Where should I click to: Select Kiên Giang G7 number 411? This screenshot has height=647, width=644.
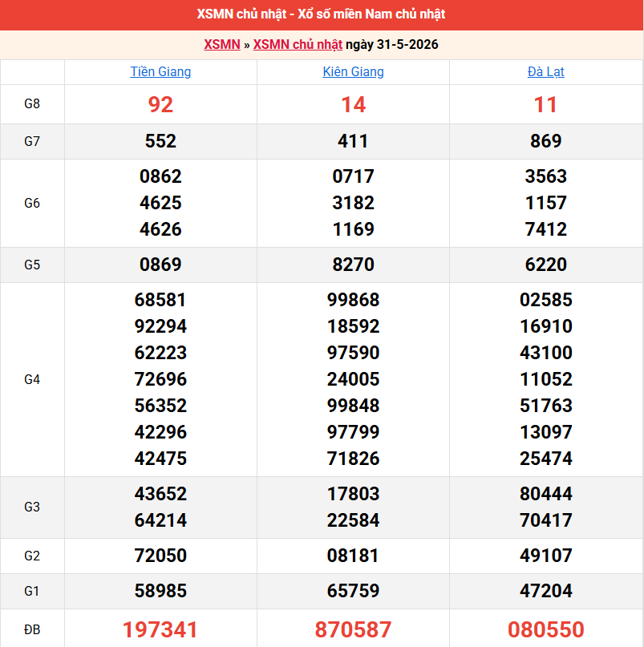[354, 141]
